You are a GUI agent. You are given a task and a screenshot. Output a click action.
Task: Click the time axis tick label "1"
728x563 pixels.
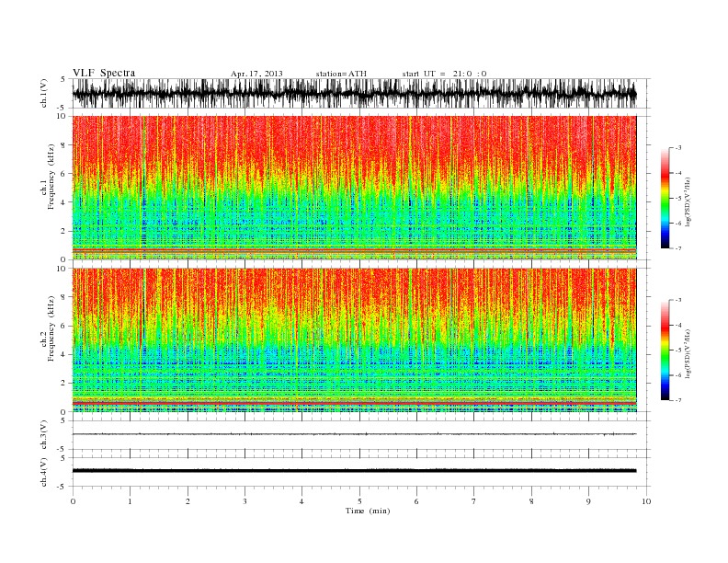pos(130,501)
